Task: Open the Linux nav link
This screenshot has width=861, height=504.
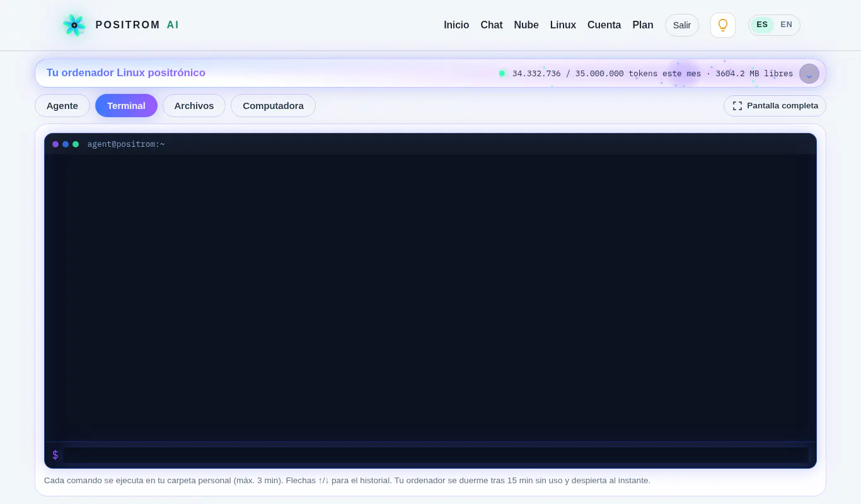Action: pyautogui.click(x=563, y=25)
